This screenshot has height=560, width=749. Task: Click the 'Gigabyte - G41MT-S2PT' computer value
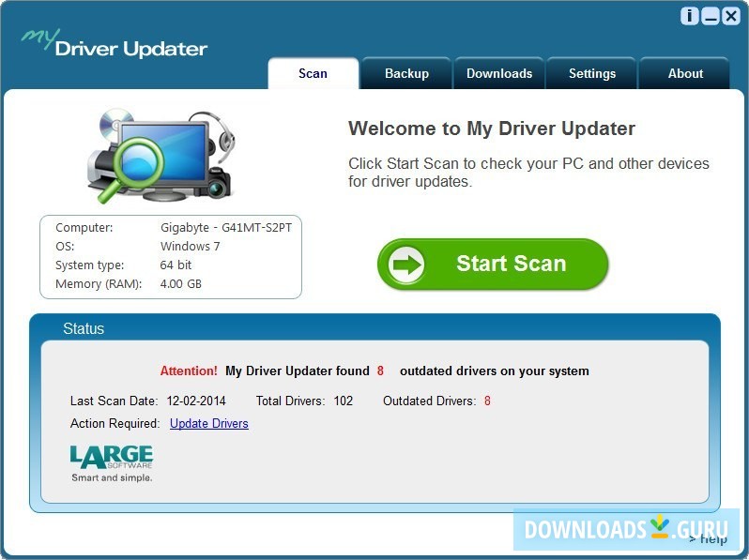(x=226, y=228)
